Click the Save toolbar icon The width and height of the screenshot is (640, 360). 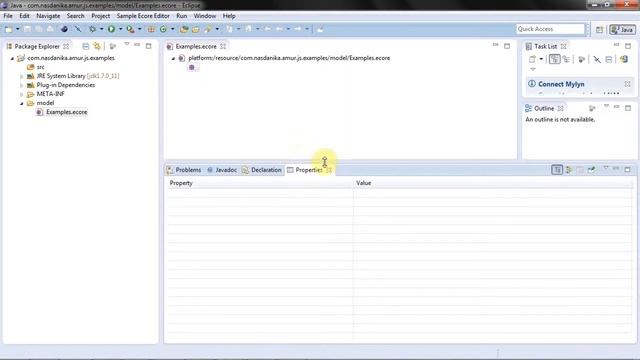[27, 29]
